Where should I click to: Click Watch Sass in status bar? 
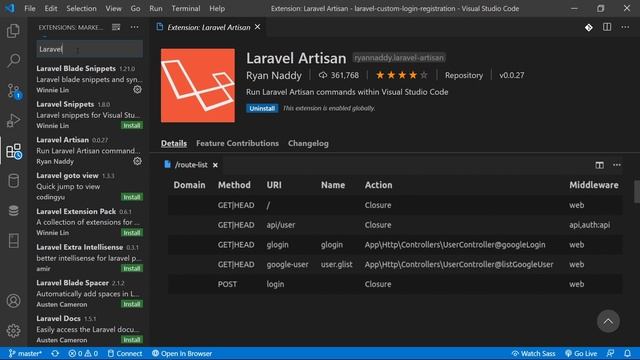pyautogui.click(x=533, y=353)
